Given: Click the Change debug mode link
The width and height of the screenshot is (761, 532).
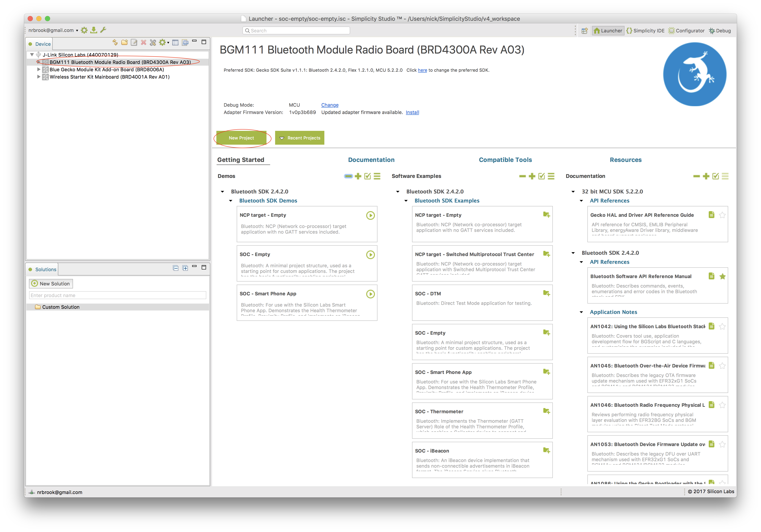Looking at the screenshot, I should point(330,105).
